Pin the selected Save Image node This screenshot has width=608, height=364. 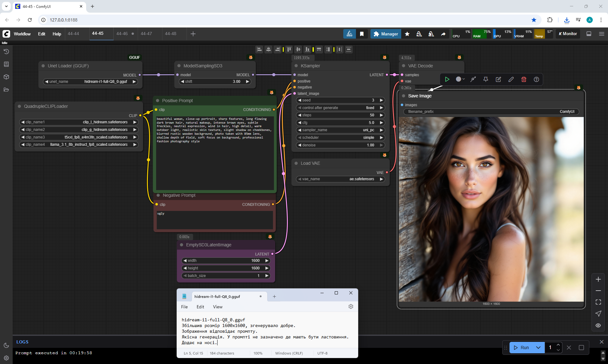485,79
